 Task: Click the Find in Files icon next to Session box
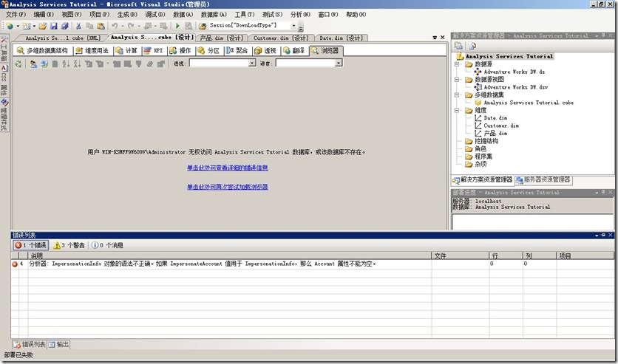pos(203,26)
